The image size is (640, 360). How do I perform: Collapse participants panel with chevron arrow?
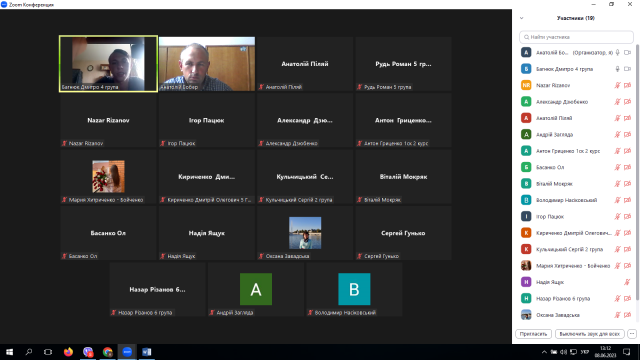[522, 18]
